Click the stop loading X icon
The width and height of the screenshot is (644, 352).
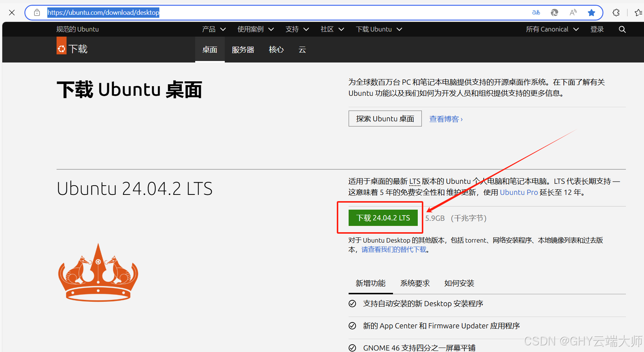(x=12, y=13)
